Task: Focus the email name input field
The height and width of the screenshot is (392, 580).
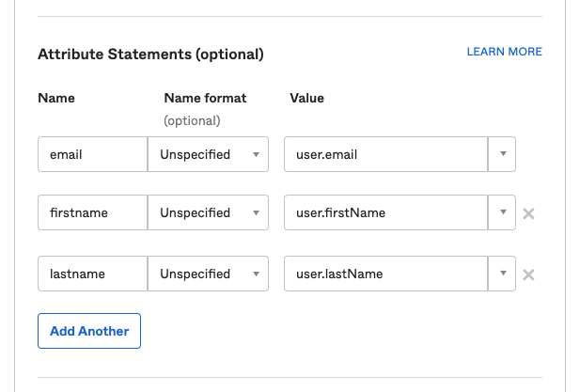Action: (x=92, y=154)
